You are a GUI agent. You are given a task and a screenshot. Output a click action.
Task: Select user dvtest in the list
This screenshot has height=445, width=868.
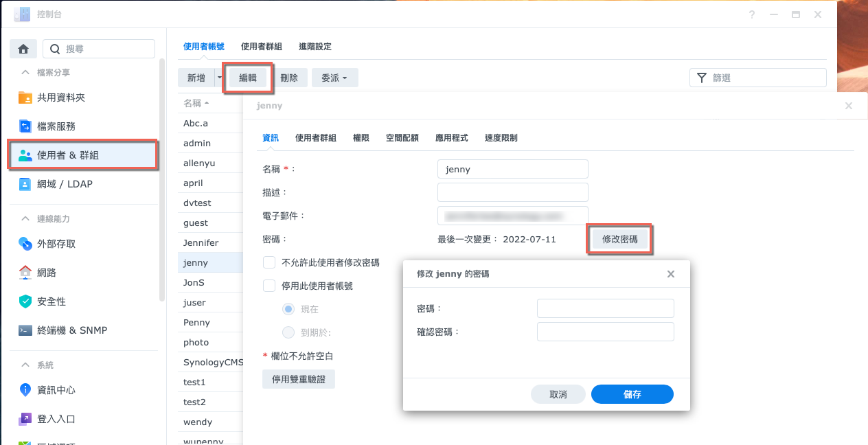click(x=210, y=203)
